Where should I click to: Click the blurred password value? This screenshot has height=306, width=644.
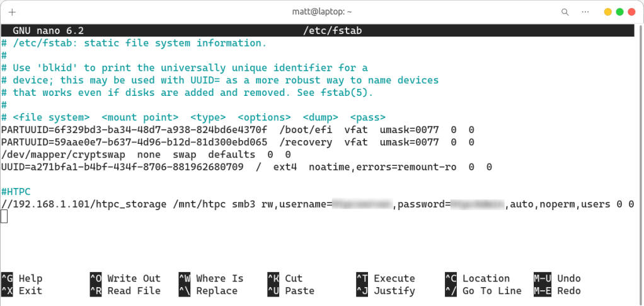tap(478, 204)
